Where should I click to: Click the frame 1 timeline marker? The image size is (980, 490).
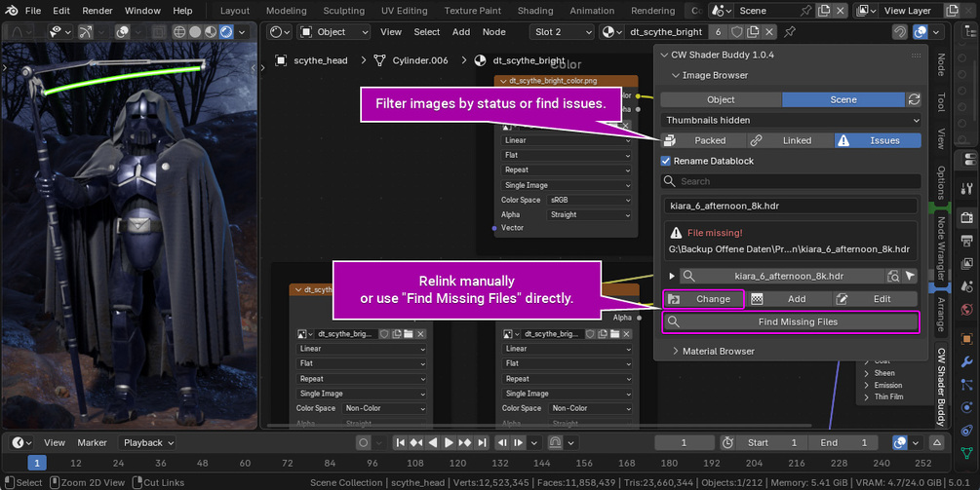(37, 463)
